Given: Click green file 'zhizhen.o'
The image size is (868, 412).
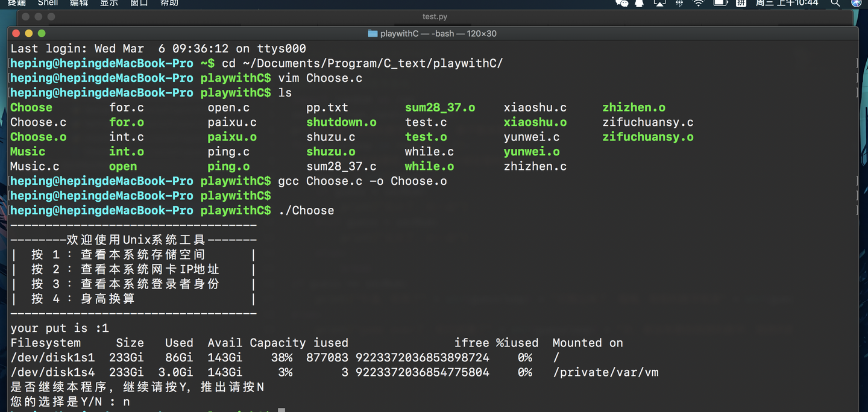Looking at the screenshot, I should point(634,108).
